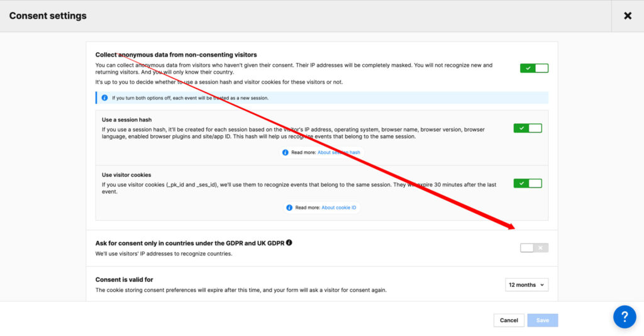This screenshot has width=644, height=336.
Task: Disable the Use a session hash switch
Action: click(527, 128)
